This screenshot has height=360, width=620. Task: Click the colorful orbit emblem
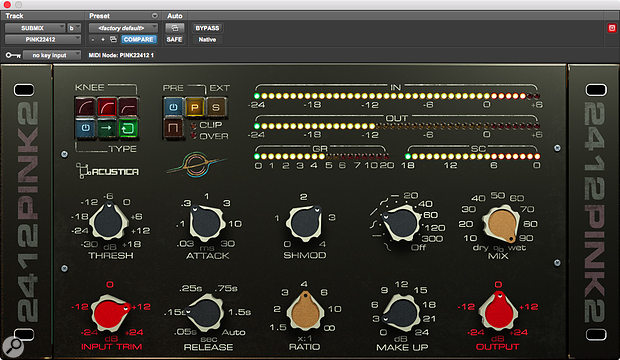pos(196,165)
